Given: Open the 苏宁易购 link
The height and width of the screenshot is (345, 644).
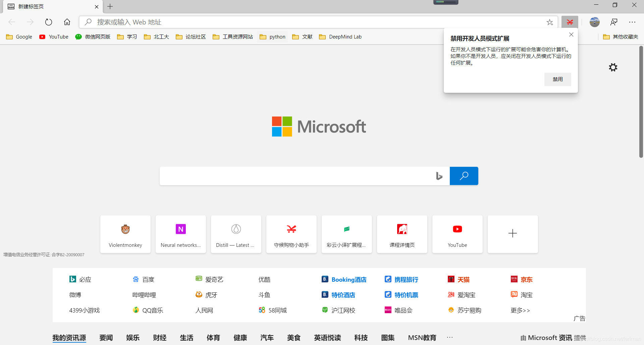Looking at the screenshot, I should 465,310.
